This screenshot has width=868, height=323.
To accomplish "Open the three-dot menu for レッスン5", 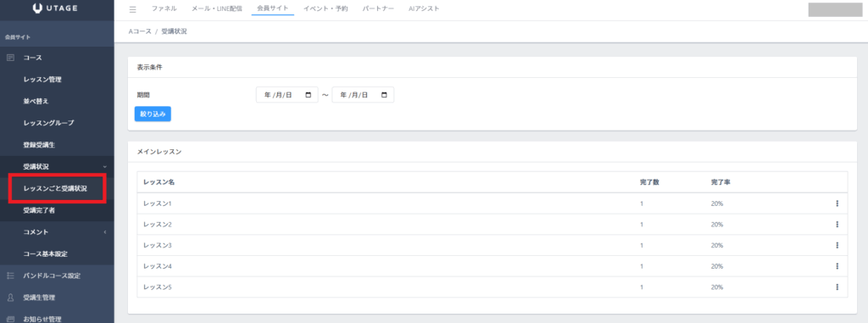I will click(x=837, y=287).
